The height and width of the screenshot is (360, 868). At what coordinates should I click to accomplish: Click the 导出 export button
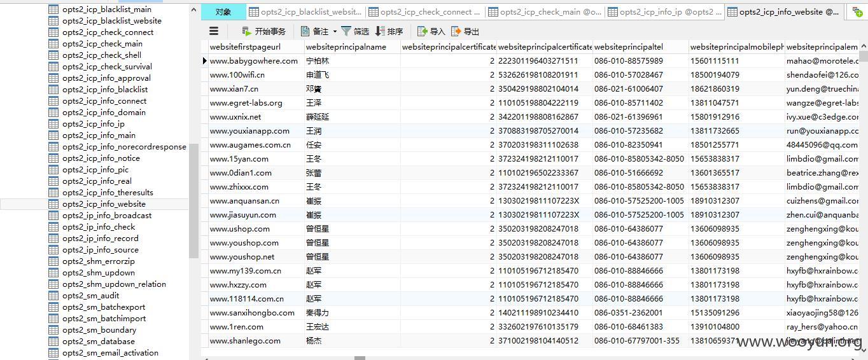tap(465, 31)
